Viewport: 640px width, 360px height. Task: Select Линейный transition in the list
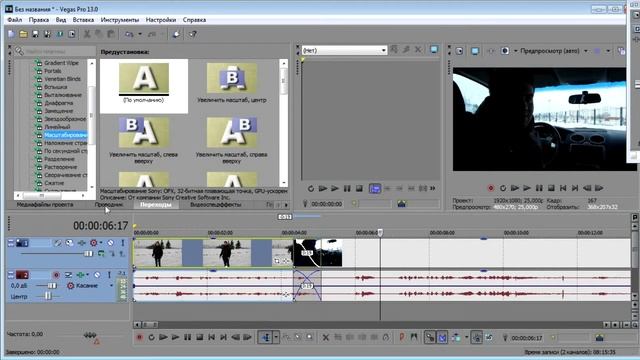pos(57,127)
